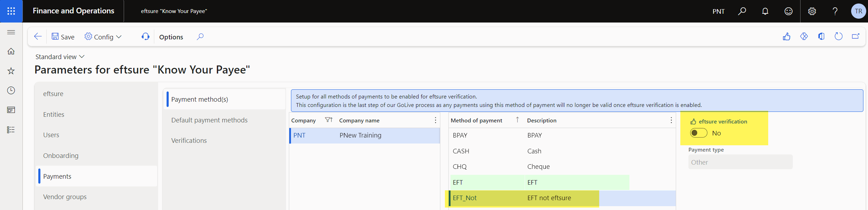Viewport: 868px width, 210px height.
Task: Save the parameters
Action: click(63, 37)
